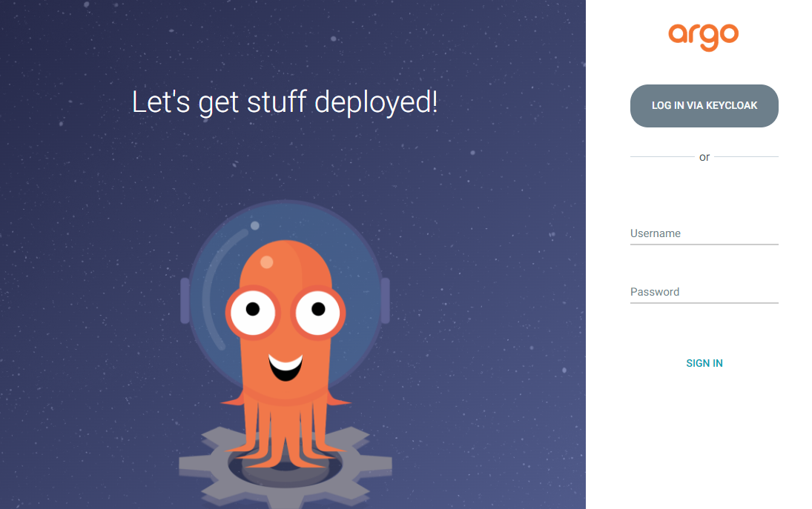Click the "Let's get stuff deployed!" heading
812x509 pixels.
pyautogui.click(x=285, y=102)
